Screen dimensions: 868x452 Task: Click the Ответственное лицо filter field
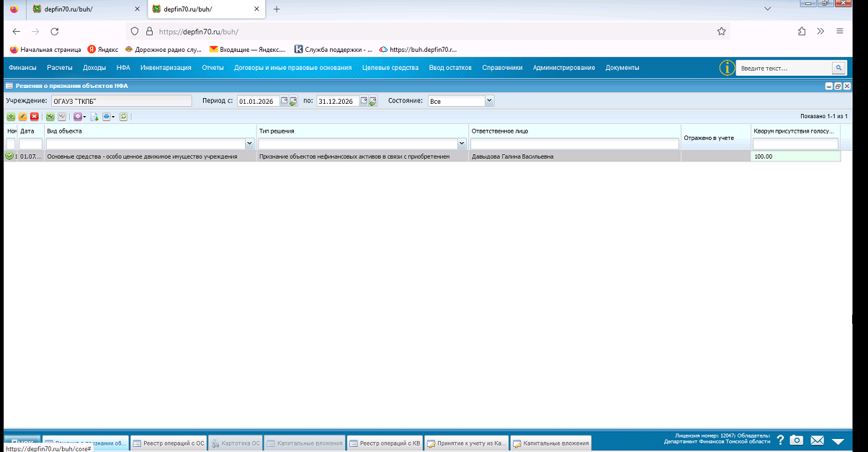[x=574, y=144]
